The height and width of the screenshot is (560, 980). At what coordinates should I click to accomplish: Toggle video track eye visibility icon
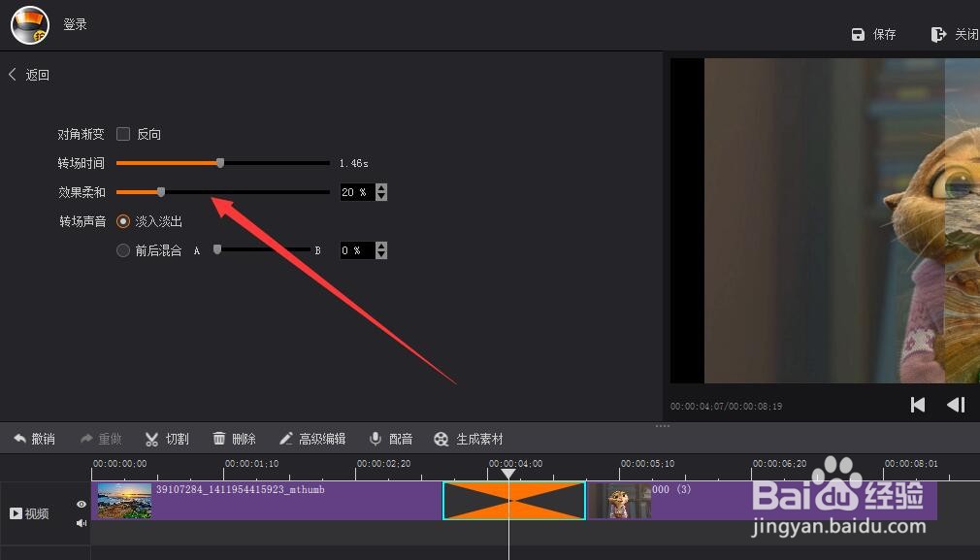click(82, 504)
